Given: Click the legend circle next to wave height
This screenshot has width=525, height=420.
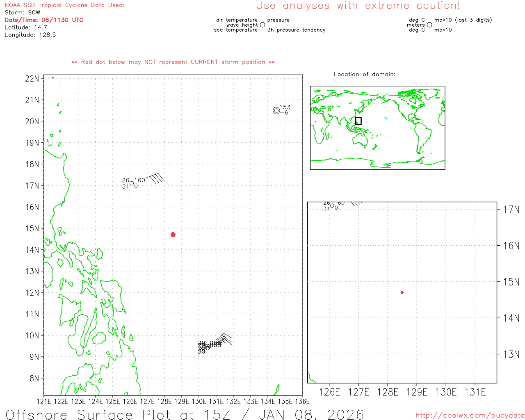Looking at the screenshot, I should [262, 25].
